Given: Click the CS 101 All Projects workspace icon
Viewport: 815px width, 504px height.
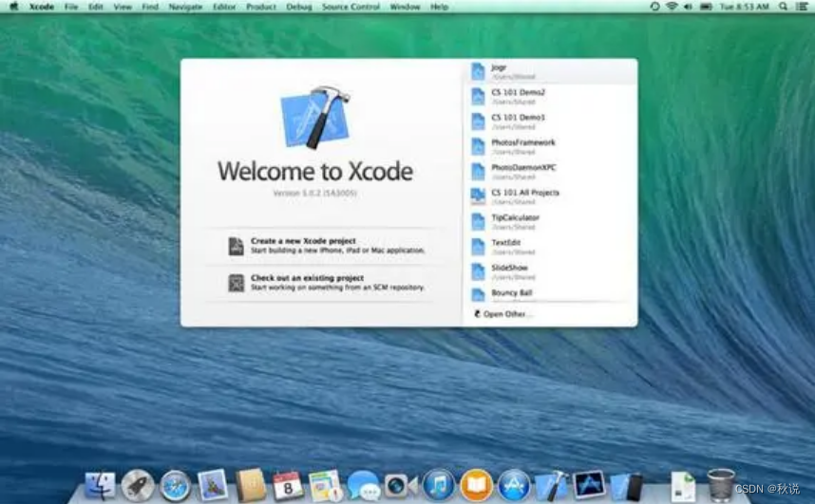Looking at the screenshot, I should pos(478,196).
